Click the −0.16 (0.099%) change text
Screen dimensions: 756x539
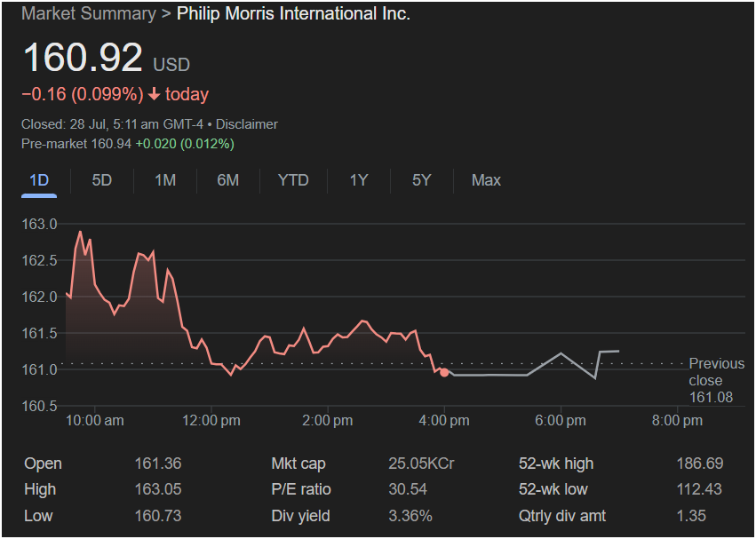[83, 94]
